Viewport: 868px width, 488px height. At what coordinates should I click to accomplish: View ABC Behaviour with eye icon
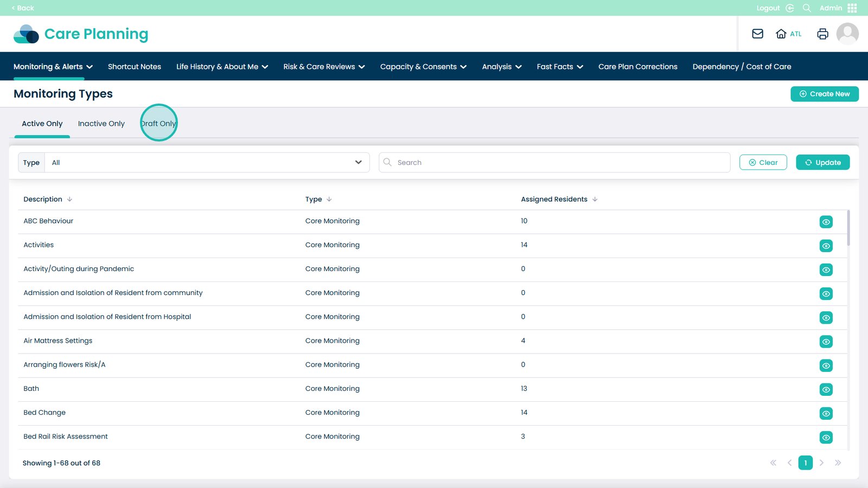click(x=826, y=222)
